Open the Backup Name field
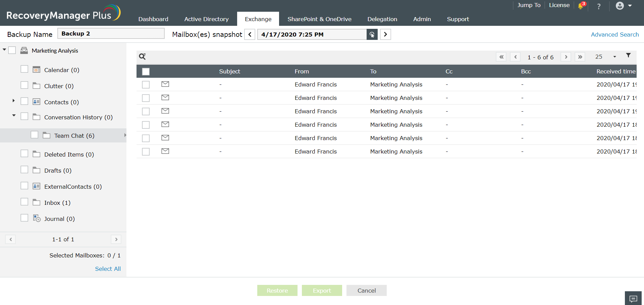 pos(111,34)
